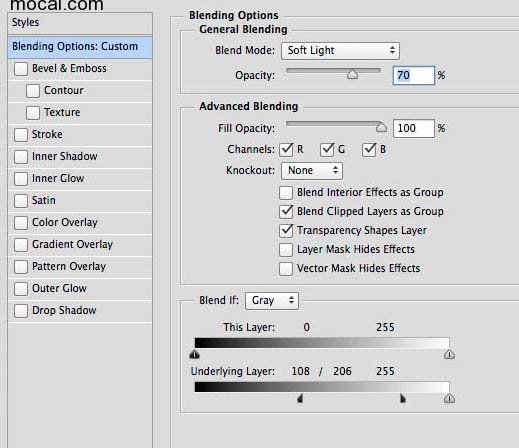The width and height of the screenshot is (519, 448).
Task: Open the Blend If Gray dropdown
Action: coord(272,301)
